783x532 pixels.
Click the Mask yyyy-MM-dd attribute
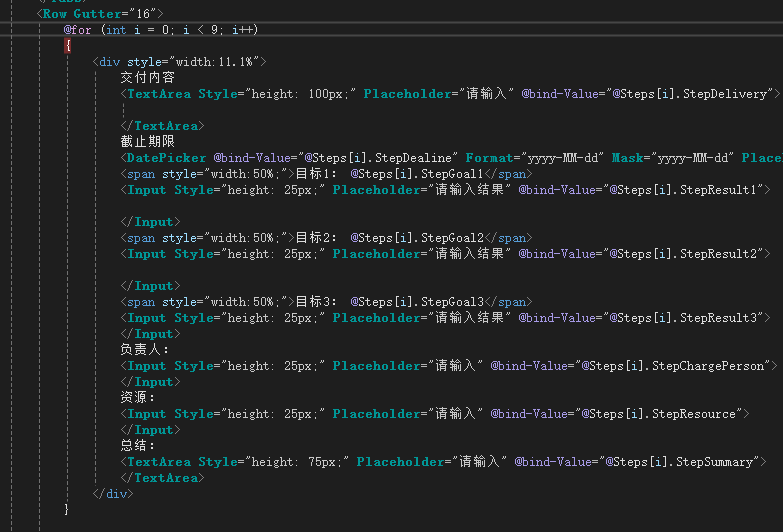(673, 158)
